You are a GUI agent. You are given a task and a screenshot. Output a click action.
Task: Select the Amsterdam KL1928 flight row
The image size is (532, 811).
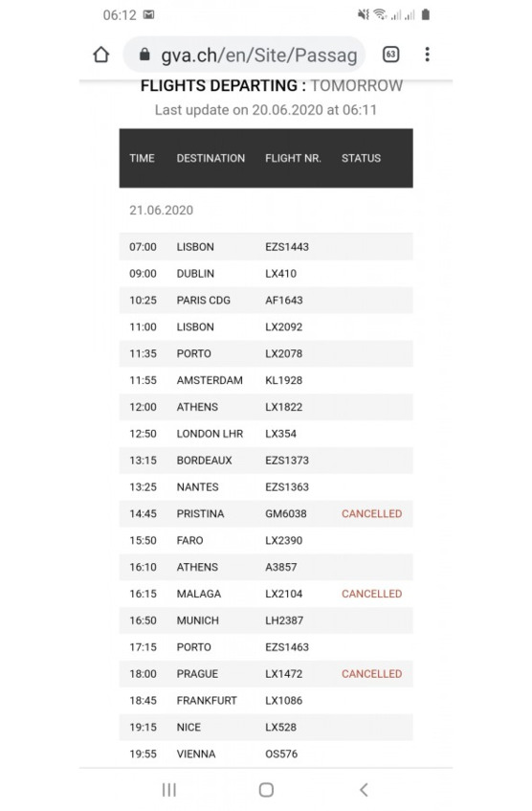point(266,380)
